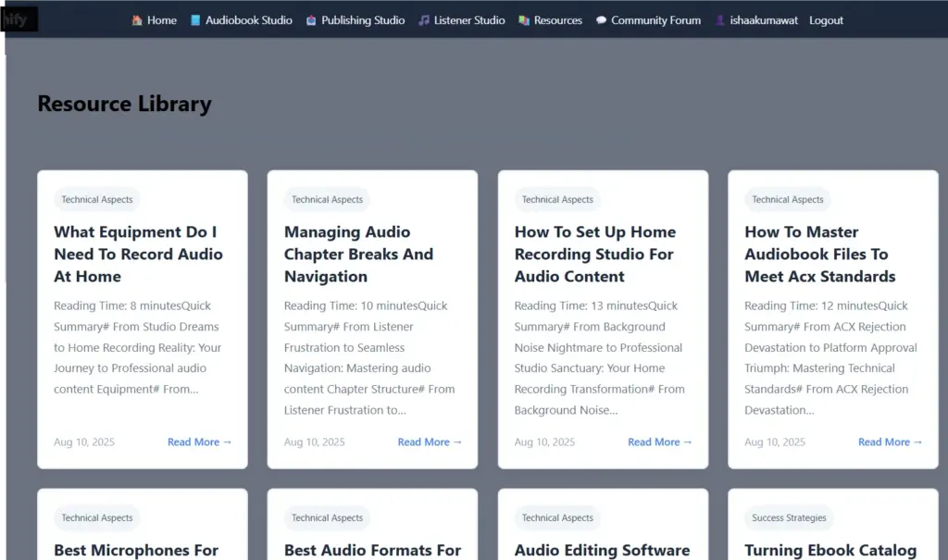Click the castle icon next to Publishing Studio

(311, 19)
